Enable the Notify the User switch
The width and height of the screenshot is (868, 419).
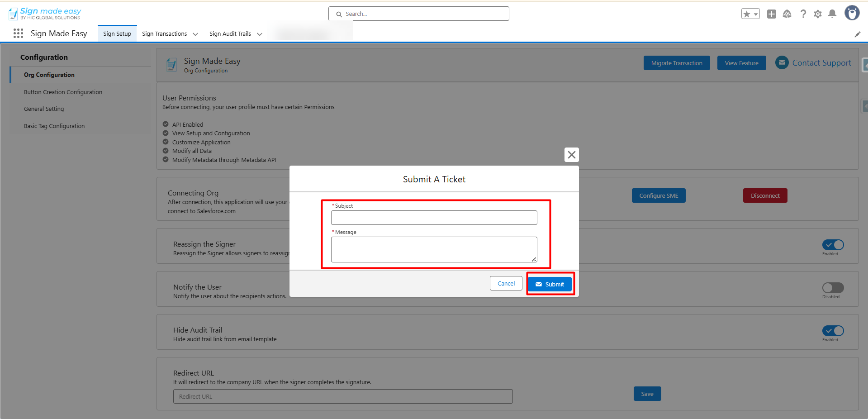click(833, 288)
